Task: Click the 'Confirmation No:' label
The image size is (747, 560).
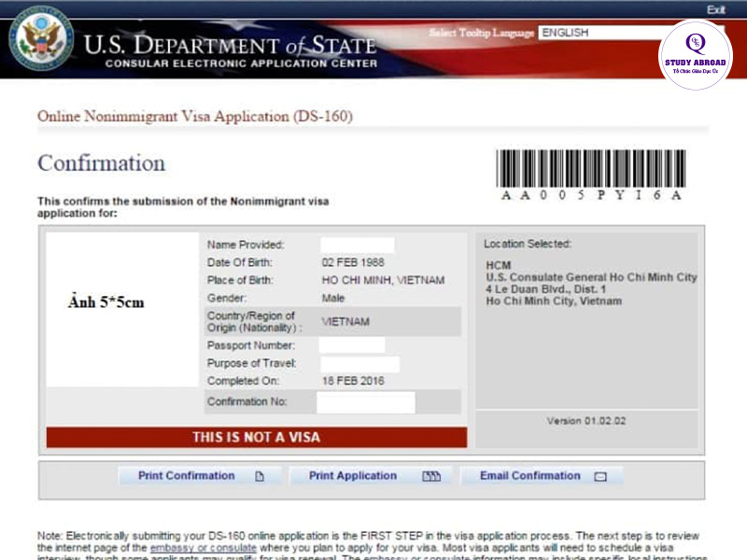Action: (x=247, y=401)
